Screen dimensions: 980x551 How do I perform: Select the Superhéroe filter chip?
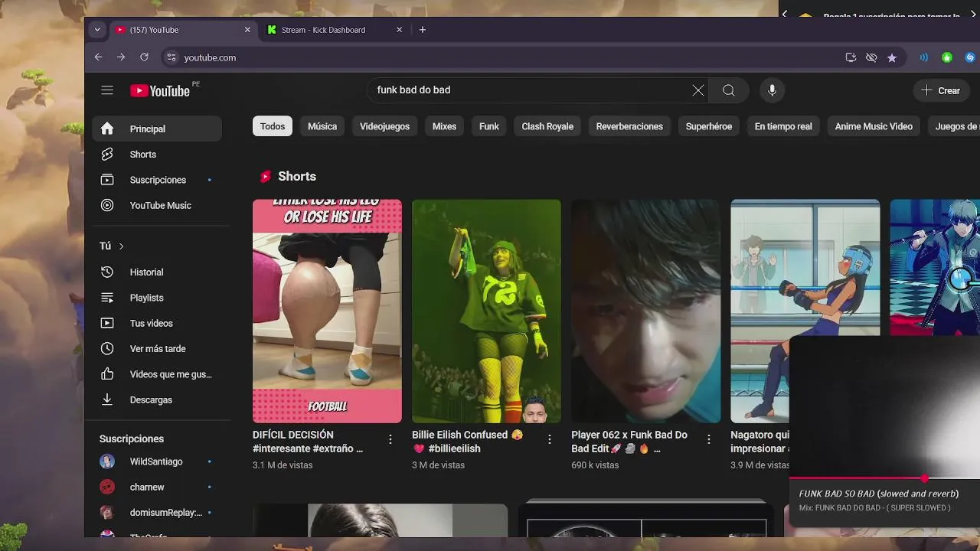(x=709, y=126)
